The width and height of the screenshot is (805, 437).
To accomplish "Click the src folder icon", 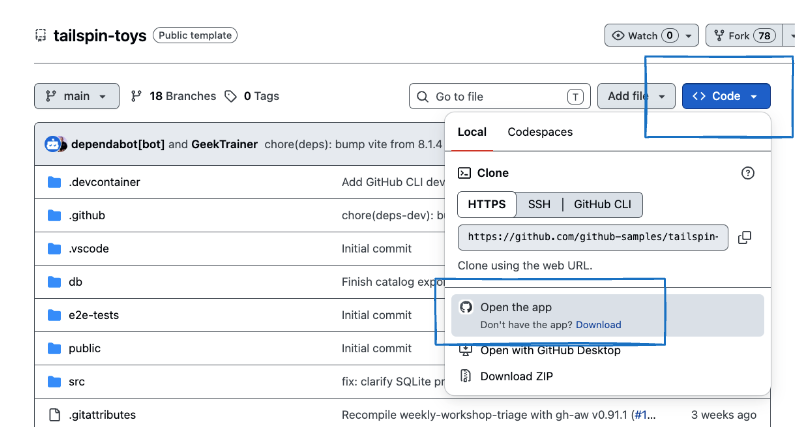I will (x=54, y=382).
